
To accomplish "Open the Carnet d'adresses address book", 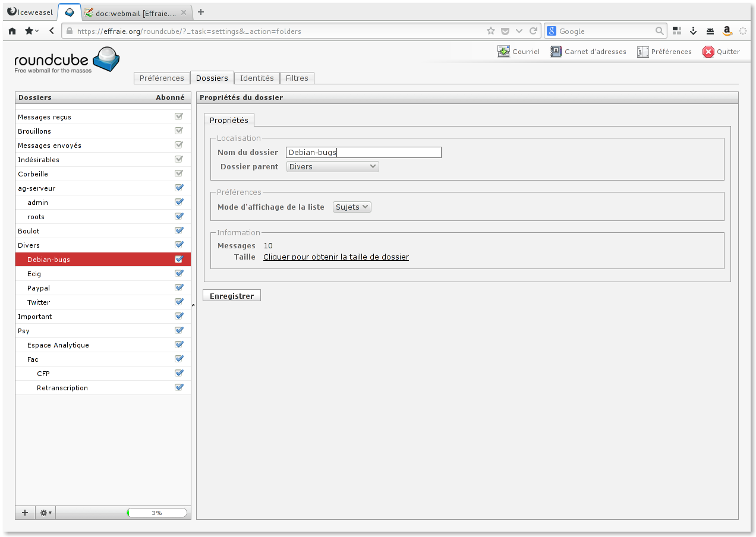I will pyautogui.click(x=556, y=52).
